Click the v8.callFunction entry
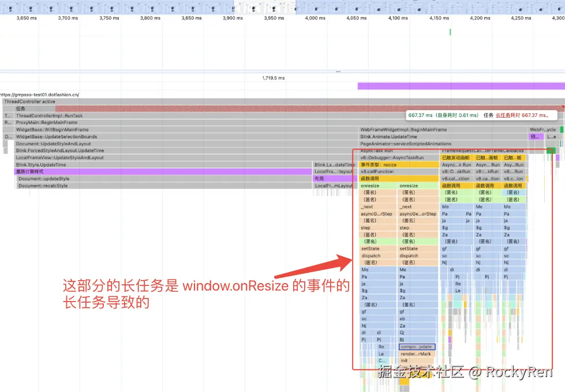The width and height of the screenshot is (565, 392). [x=399, y=172]
